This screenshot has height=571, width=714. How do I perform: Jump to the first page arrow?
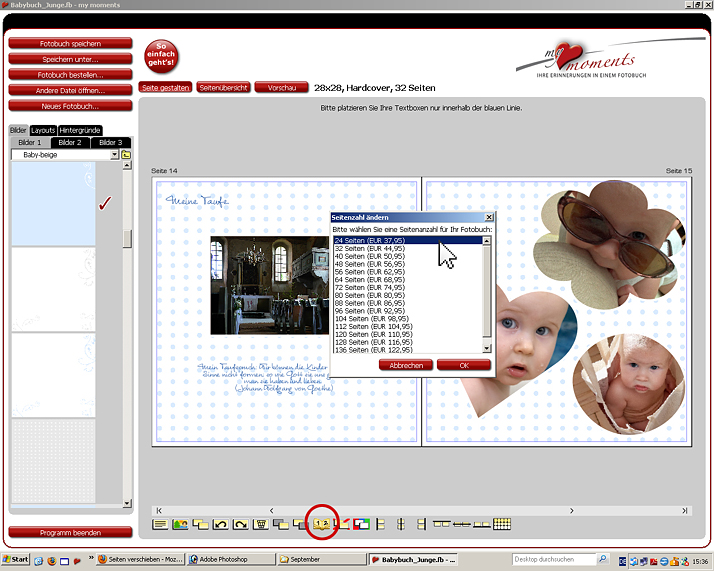(x=159, y=510)
